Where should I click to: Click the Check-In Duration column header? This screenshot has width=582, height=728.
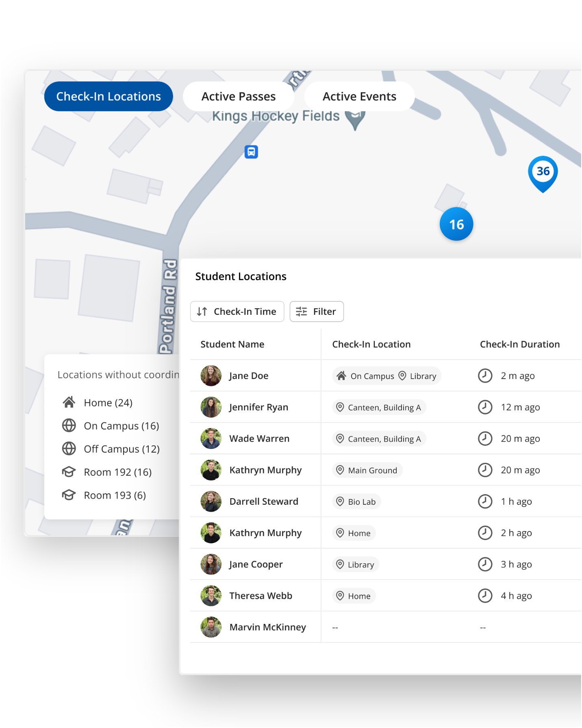[520, 344]
